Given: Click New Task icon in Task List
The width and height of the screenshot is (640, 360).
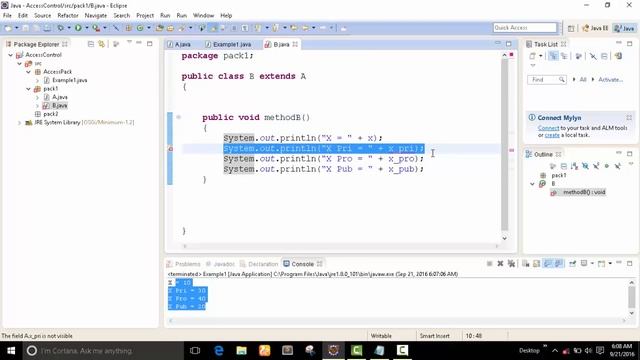Looking at the screenshot, I should 532,56.
